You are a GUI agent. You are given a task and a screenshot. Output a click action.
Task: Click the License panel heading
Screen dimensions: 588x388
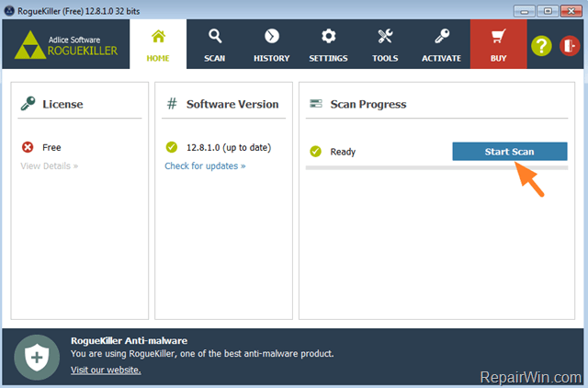tap(62, 104)
